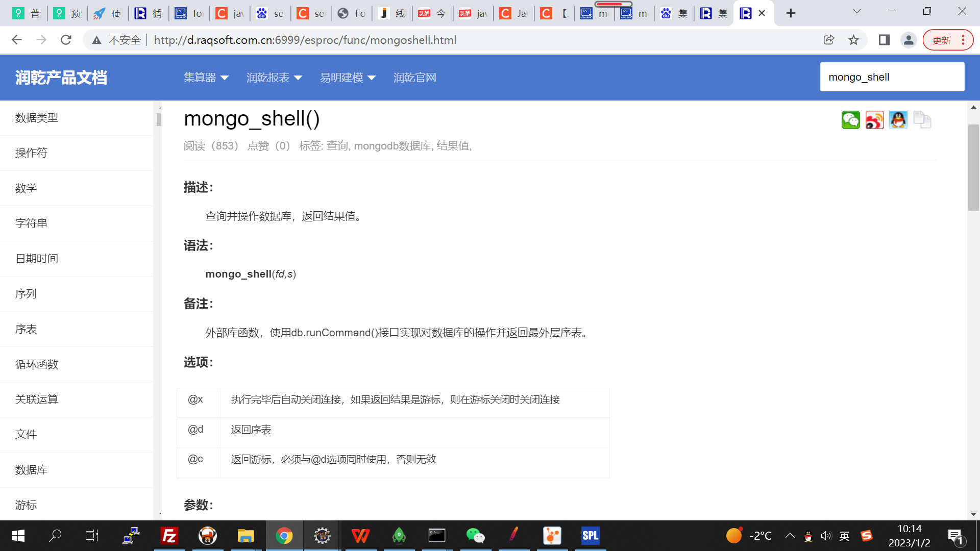
Task: Launch FileZilla from the taskbar
Action: click(169, 536)
